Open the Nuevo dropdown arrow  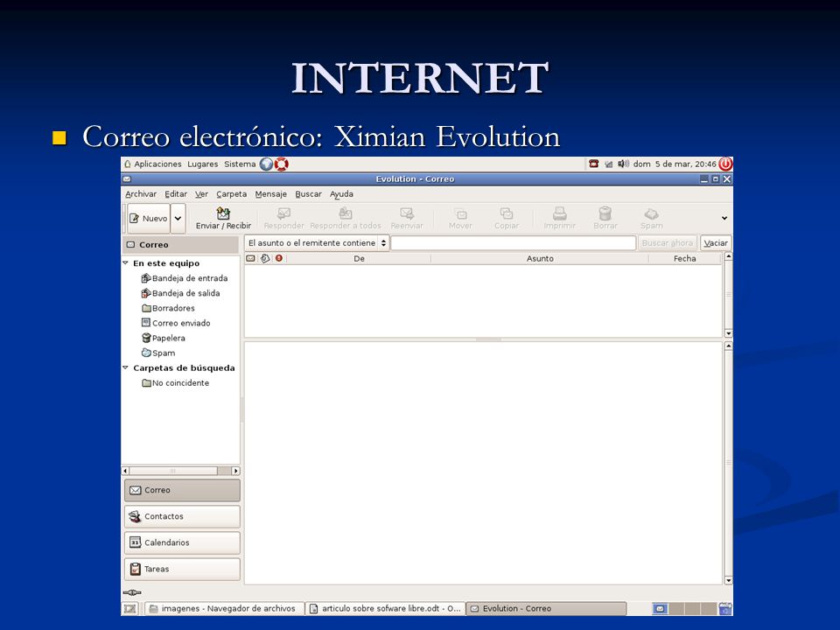pos(178,218)
